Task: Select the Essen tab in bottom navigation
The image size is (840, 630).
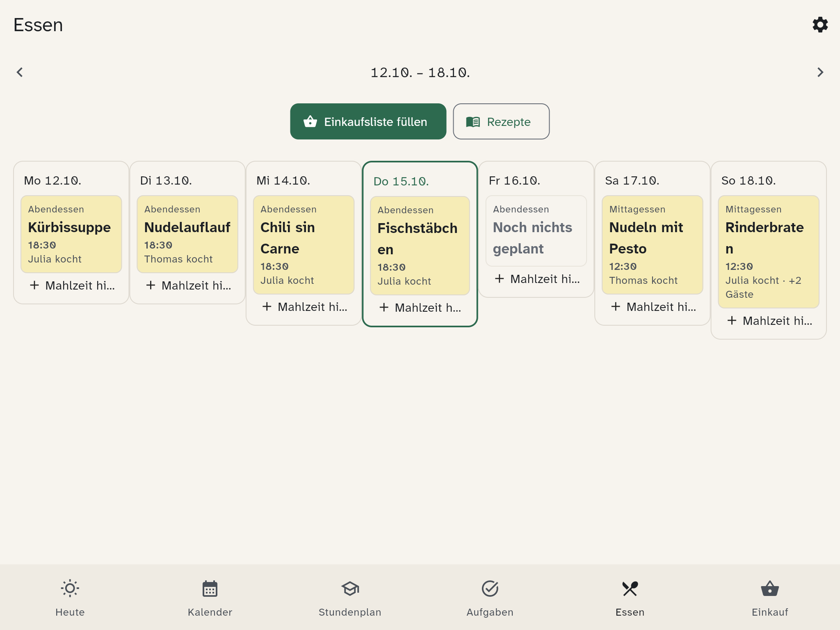Action: pos(630,597)
